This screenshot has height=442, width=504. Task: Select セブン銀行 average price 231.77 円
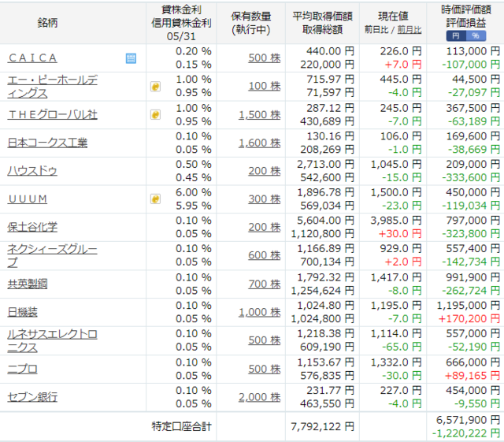coord(330,390)
